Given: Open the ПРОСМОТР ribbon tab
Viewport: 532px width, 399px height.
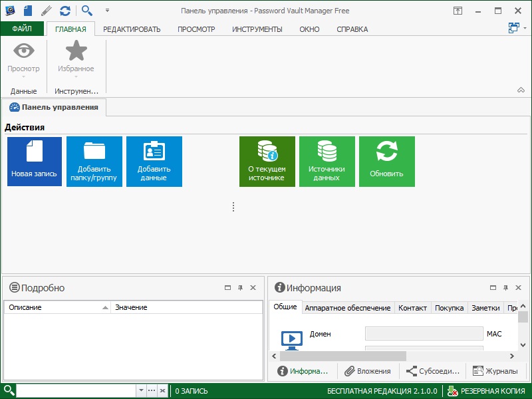Looking at the screenshot, I should pos(196,29).
